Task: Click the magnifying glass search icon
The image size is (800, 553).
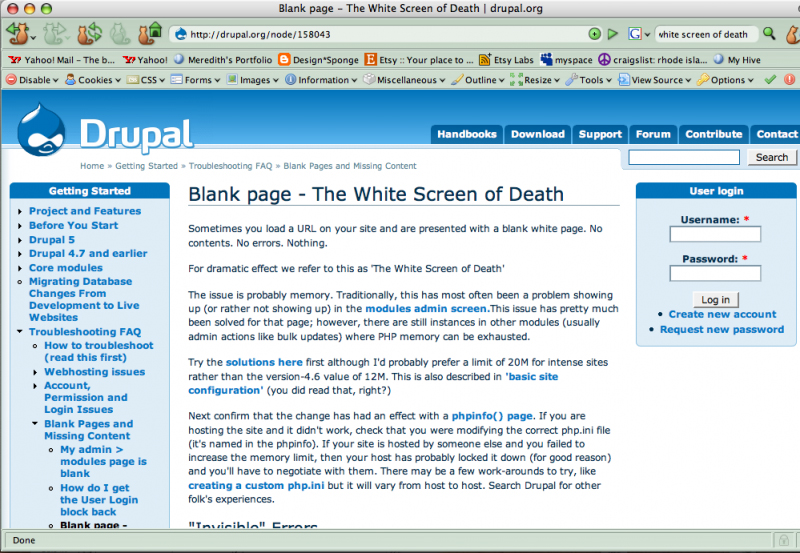Action: (x=769, y=34)
